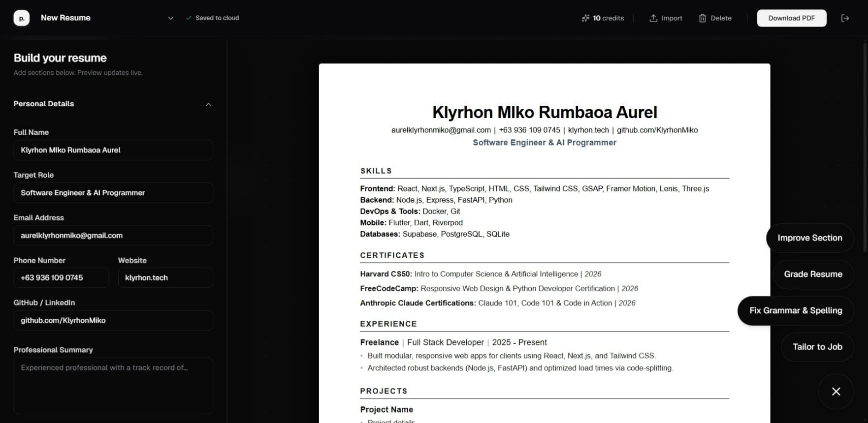The width and height of the screenshot is (868, 423).
Task: Click the Tailor to Job button
Action: click(817, 347)
